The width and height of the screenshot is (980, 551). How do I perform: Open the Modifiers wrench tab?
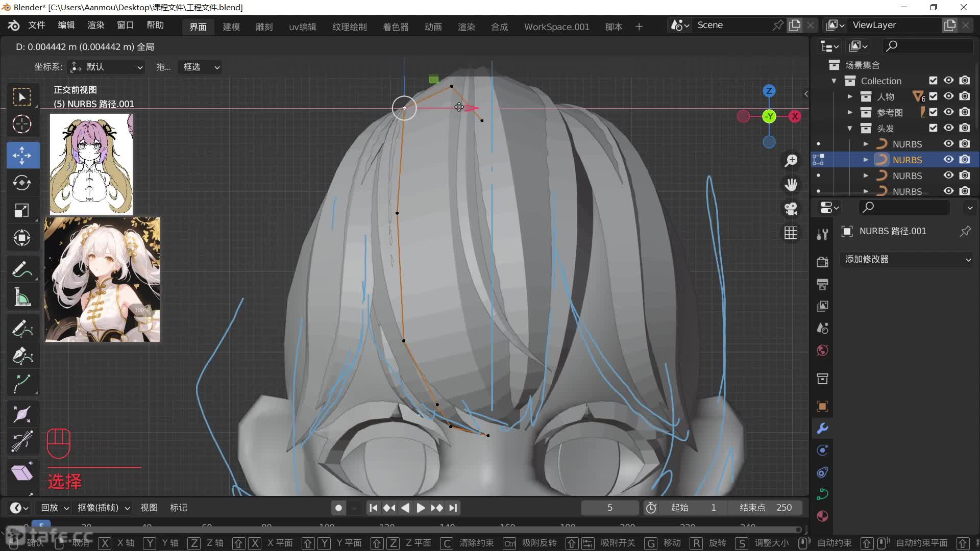point(822,429)
